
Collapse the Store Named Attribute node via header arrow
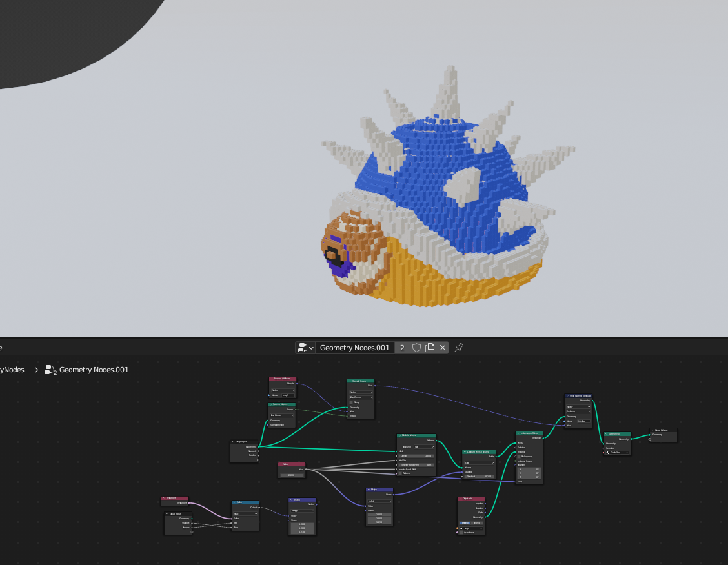pos(567,395)
